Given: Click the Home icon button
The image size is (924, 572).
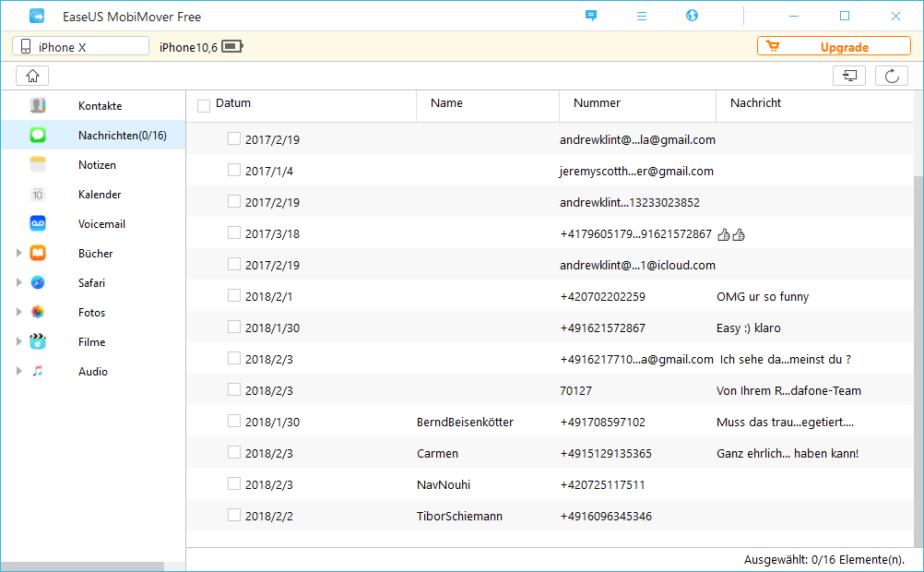Looking at the screenshot, I should point(32,77).
